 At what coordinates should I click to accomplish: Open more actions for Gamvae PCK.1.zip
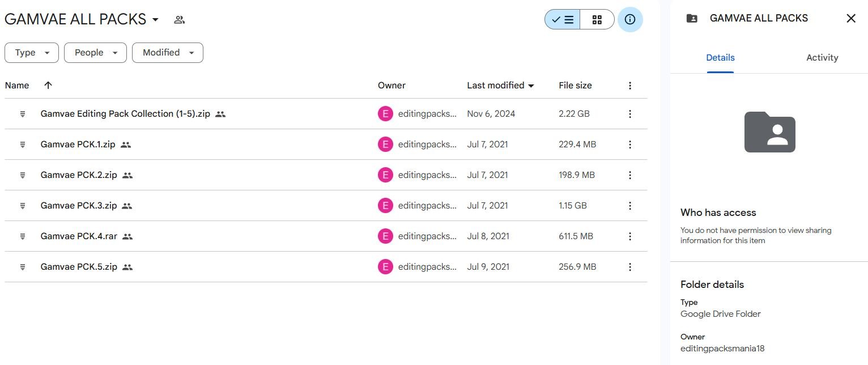[630, 145]
